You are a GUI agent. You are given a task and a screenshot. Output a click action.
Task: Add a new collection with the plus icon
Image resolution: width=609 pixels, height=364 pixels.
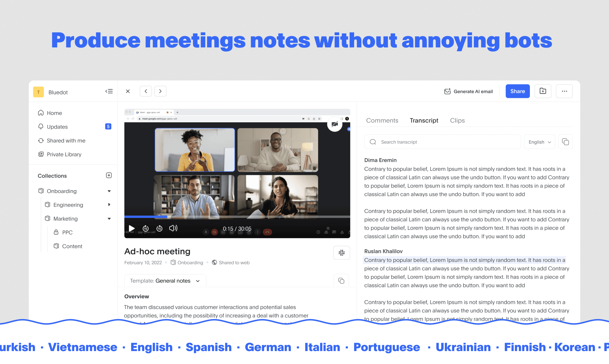[x=109, y=175]
